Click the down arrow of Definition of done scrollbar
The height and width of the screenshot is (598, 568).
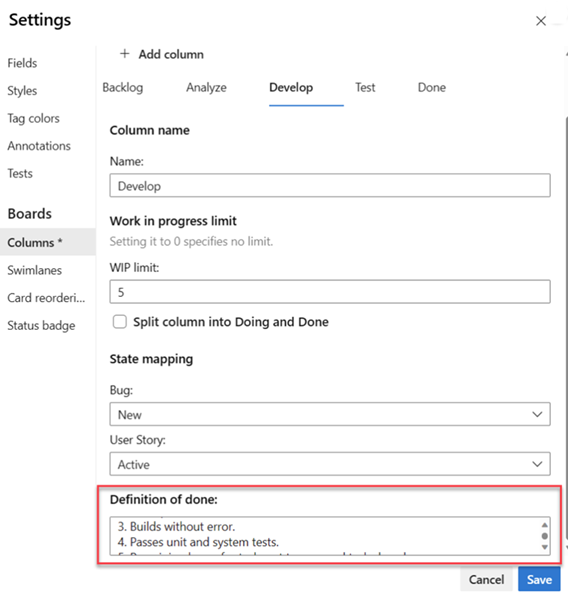point(545,547)
